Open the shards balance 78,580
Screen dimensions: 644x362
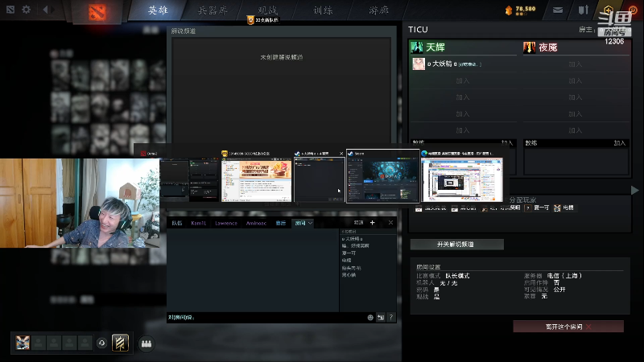[x=520, y=10]
